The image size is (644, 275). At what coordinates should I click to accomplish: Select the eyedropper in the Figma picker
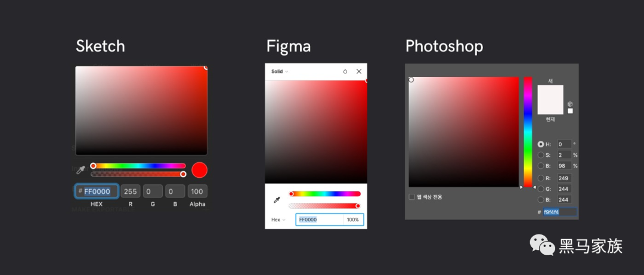point(277,200)
